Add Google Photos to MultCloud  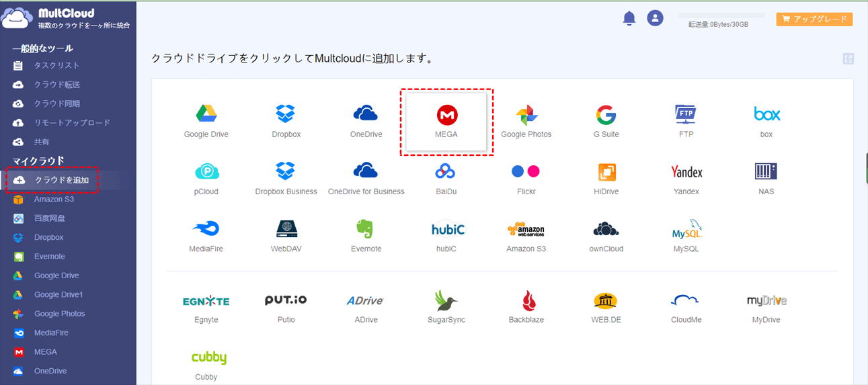pyautogui.click(x=526, y=122)
